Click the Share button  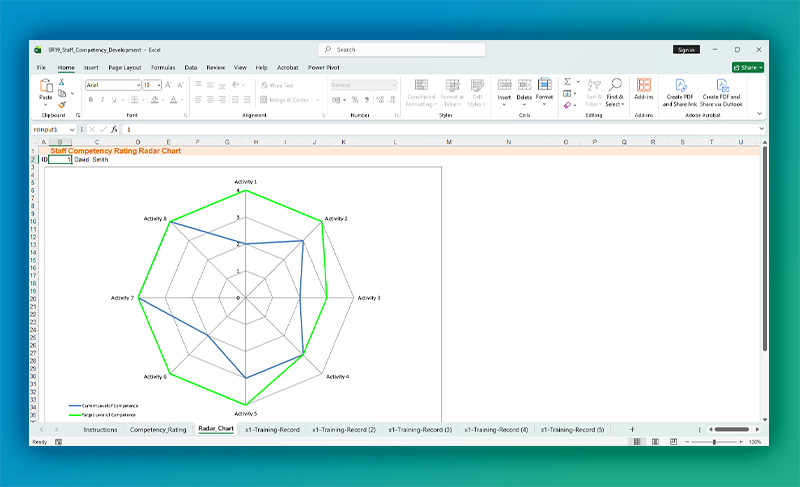pyautogui.click(x=748, y=67)
